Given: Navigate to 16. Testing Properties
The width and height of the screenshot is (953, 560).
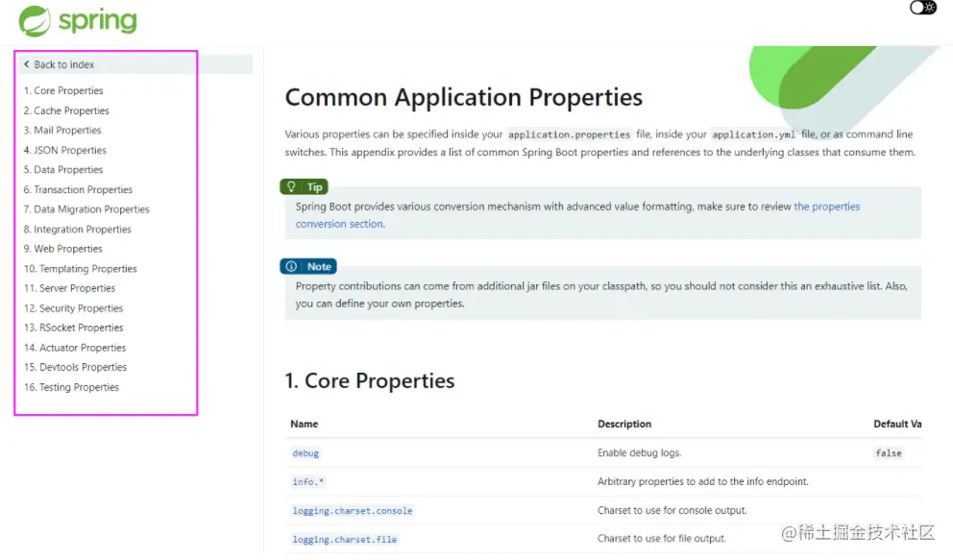Looking at the screenshot, I should (71, 387).
